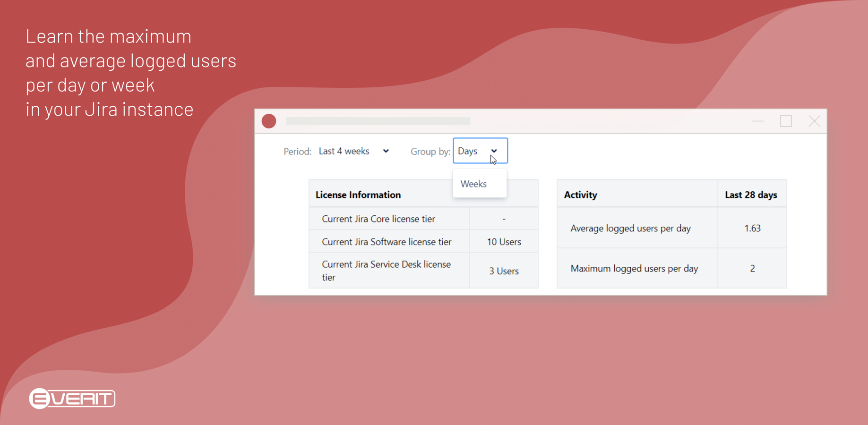
Task: Click the maximum value cell showing 2
Action: click(752, 268)
